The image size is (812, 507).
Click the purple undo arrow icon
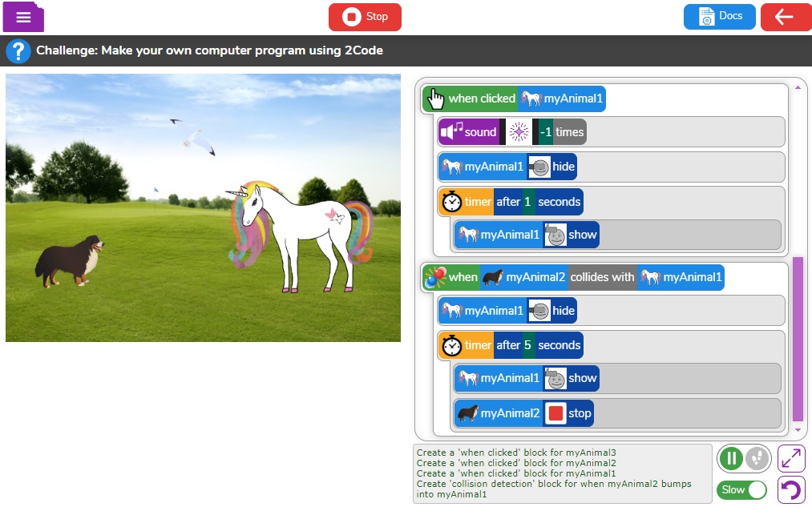point(791,489)
